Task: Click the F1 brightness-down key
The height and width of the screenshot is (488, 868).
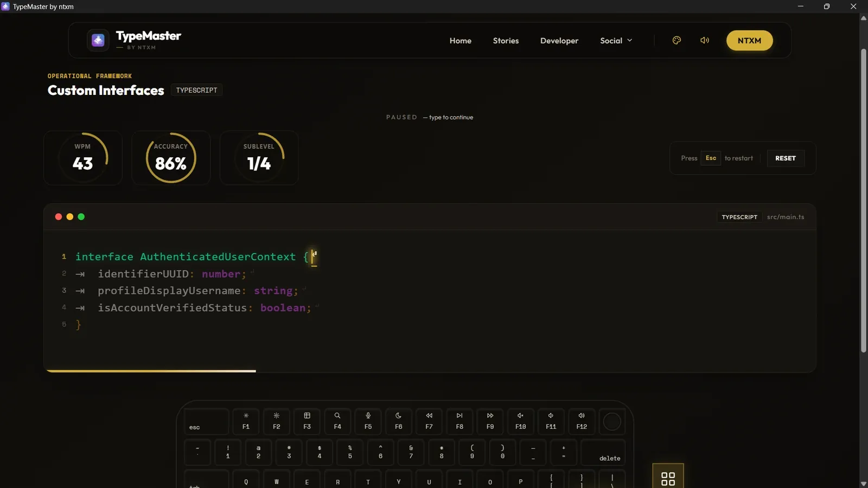Action: 246,421
